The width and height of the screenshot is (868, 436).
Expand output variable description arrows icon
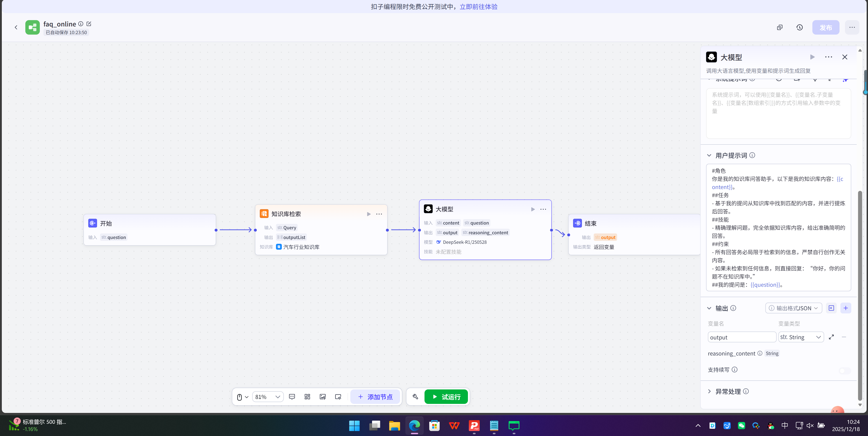click(831, 337)
